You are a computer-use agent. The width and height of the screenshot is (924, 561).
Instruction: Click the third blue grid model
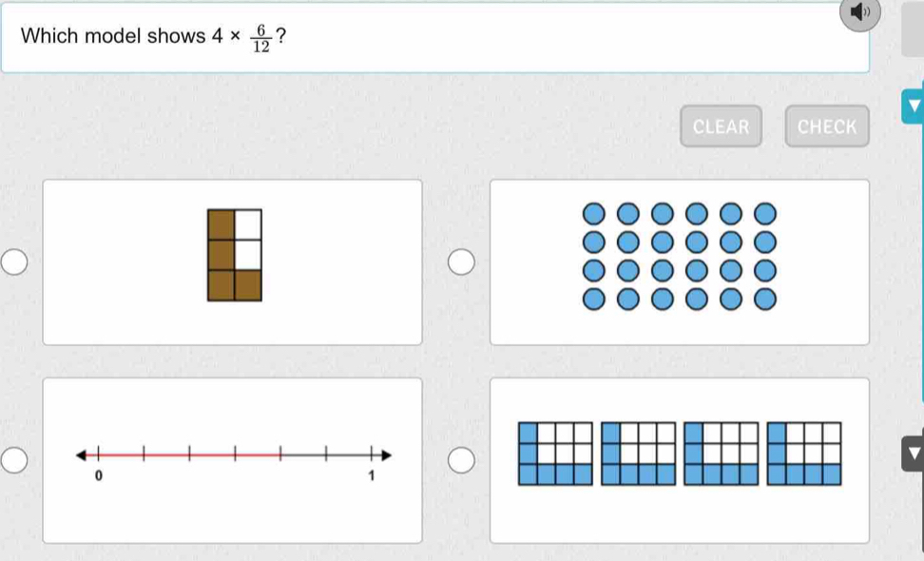[722, 454]
